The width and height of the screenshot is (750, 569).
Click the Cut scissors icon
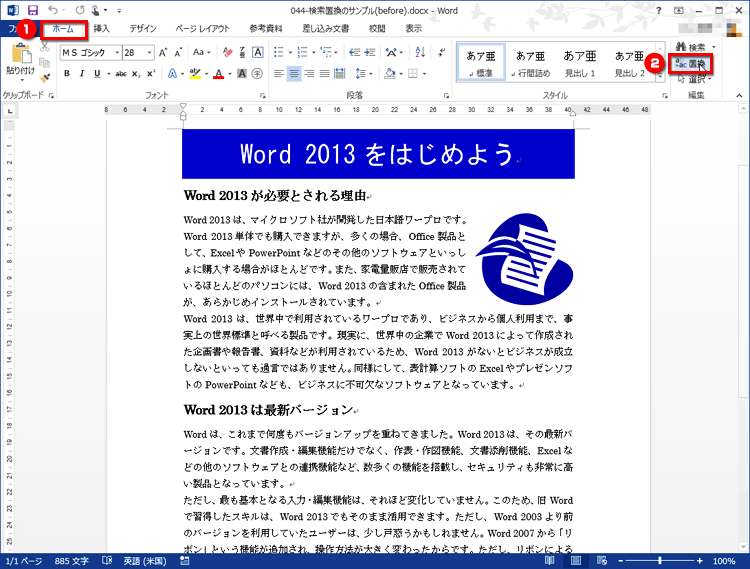44,46
